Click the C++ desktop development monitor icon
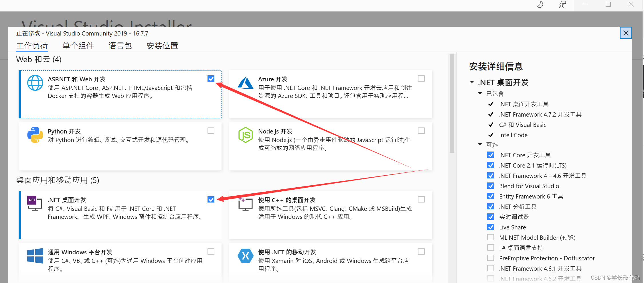Screen dimensions: 644x283 tap(245, 204)
